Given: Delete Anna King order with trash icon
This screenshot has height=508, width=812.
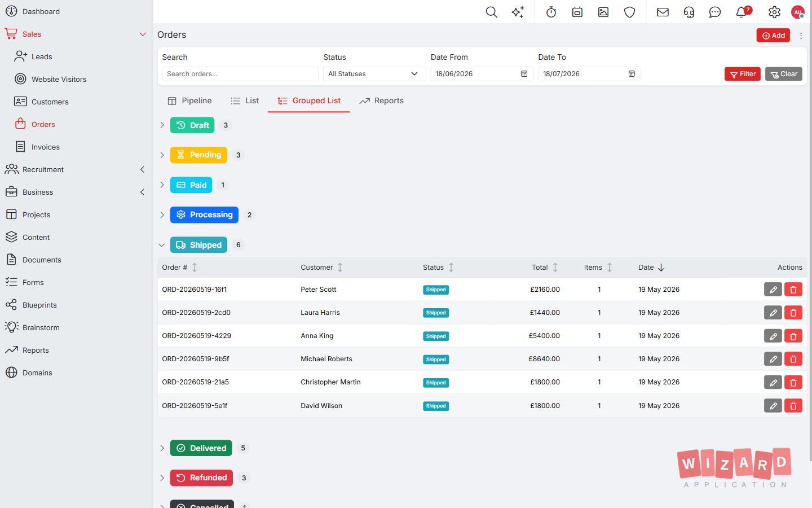Looking at the screenshot, I should click(793, 336).
